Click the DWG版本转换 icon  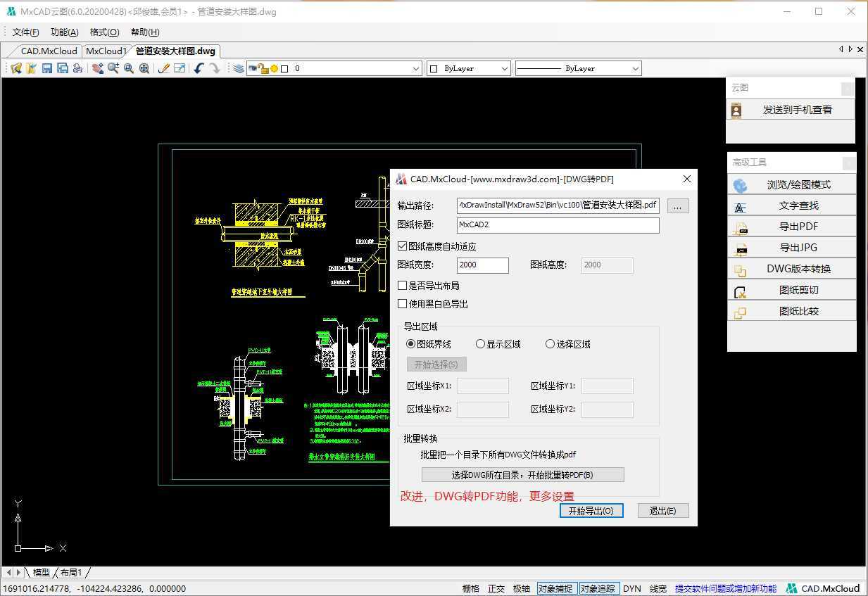click(x=740, y=270)
